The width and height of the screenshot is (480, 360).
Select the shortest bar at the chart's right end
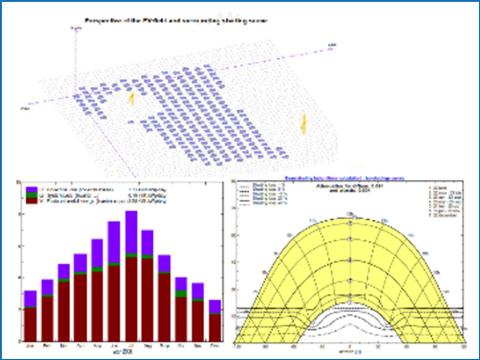[x=215, y=321]
